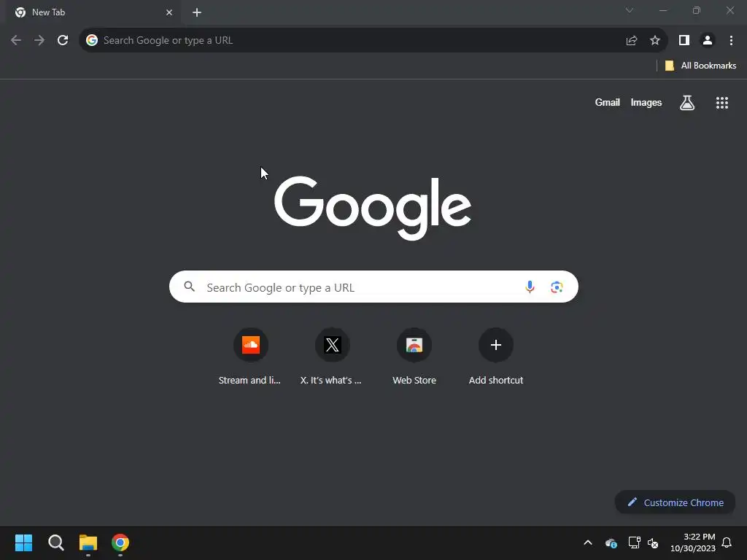747x560 pixels.
Task: Open Windows taskbar search
Action: tap(56, 542)
